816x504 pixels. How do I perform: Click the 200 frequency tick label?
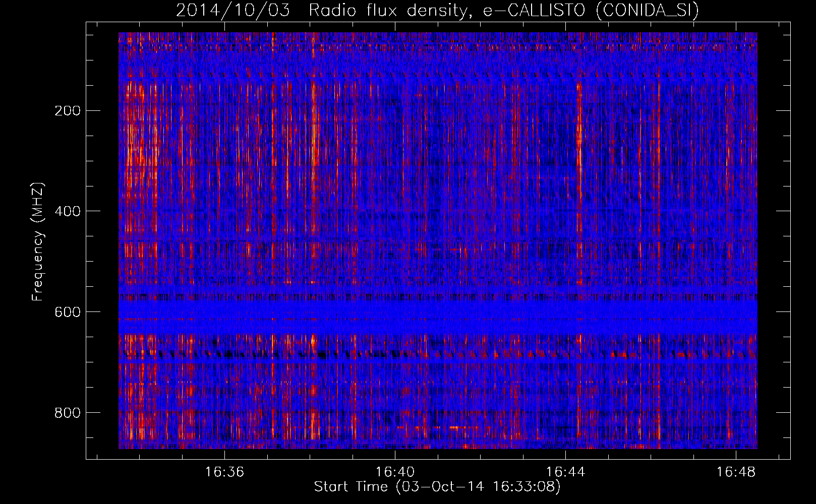68,110
